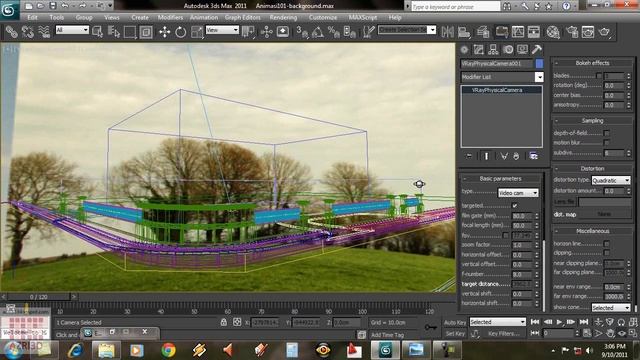The width and height of the screenshot is (640, 360).
Task: Select VRayPhysicalCamera in modifier stack
Action: pos(497,90)
